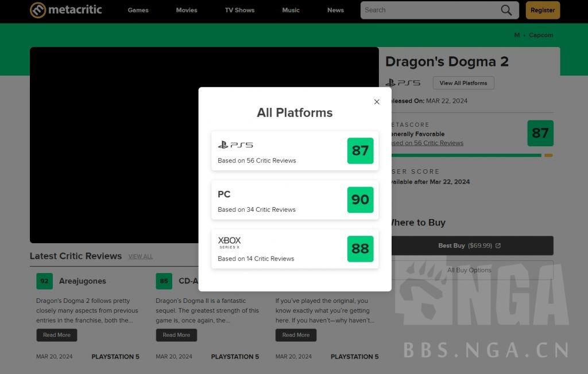Click View All Platforms button
This screenshot has width=588, height=374.
point(463,83)
